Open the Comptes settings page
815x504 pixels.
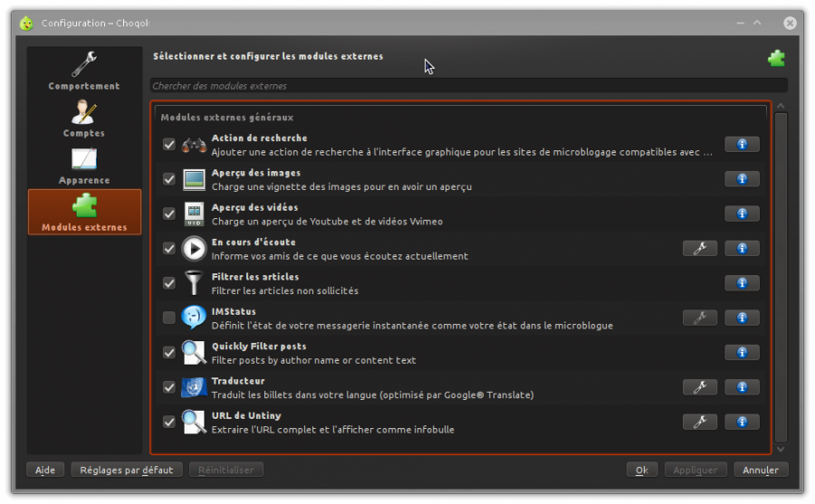coord(84,119)
